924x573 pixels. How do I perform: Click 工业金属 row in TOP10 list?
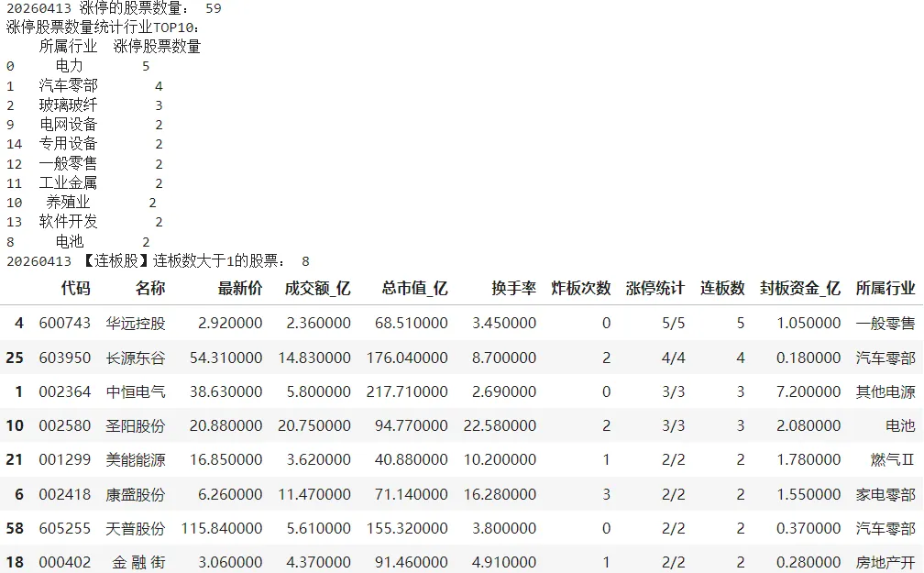coord(84,182)
